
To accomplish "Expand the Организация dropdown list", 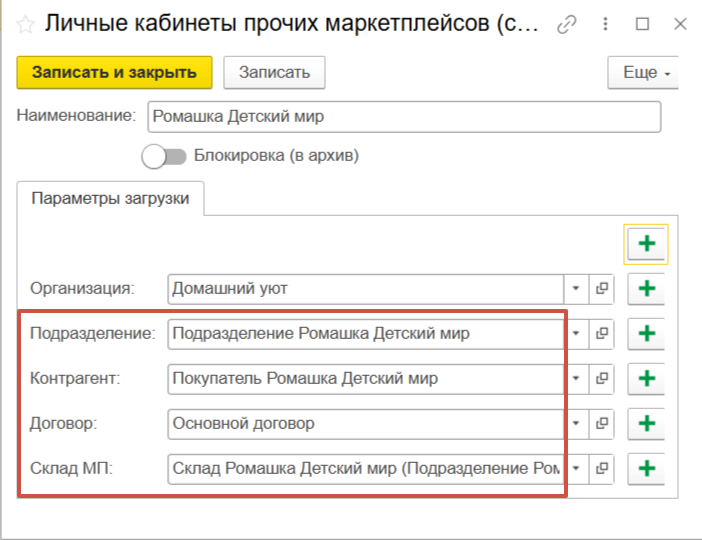I will click(x=576, y=289).
